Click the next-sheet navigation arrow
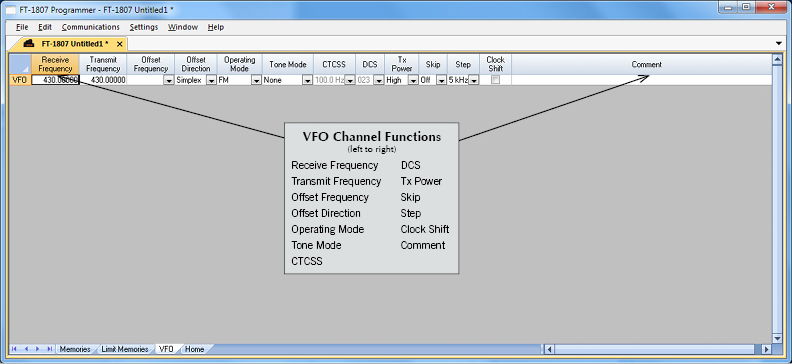Image resolution: width=792 pixels, height=364 pixels. pyautogui.click(x=37, y=349)
